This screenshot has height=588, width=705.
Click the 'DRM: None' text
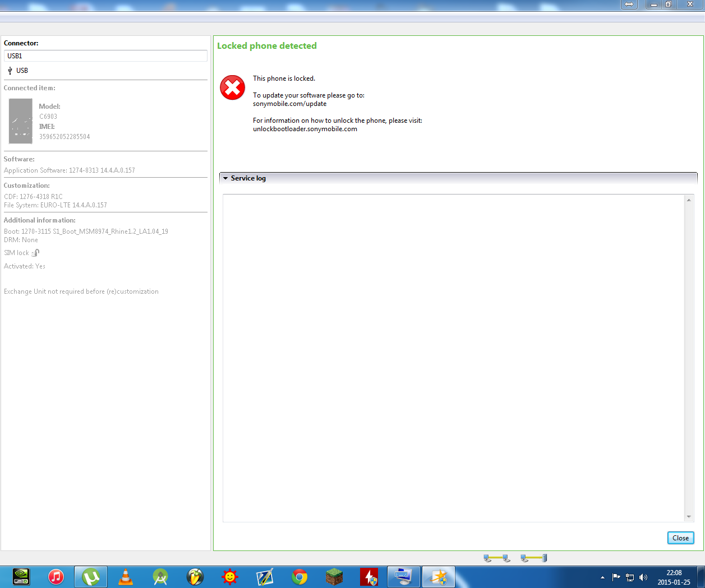[21, 240]
